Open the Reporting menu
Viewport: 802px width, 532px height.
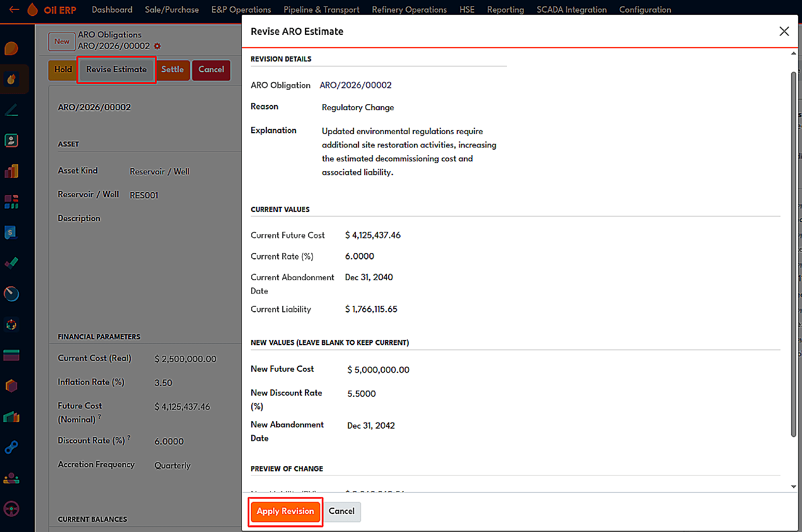pos(505,9)
